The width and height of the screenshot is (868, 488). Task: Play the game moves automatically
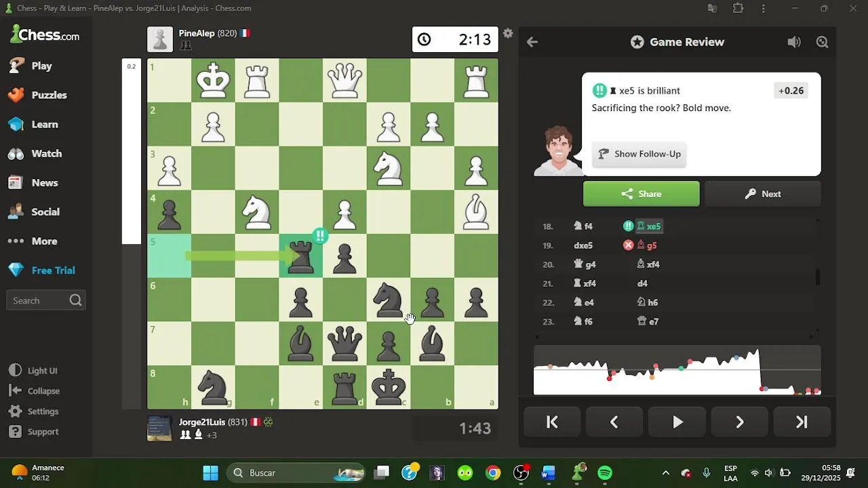[x=677, y=422]
